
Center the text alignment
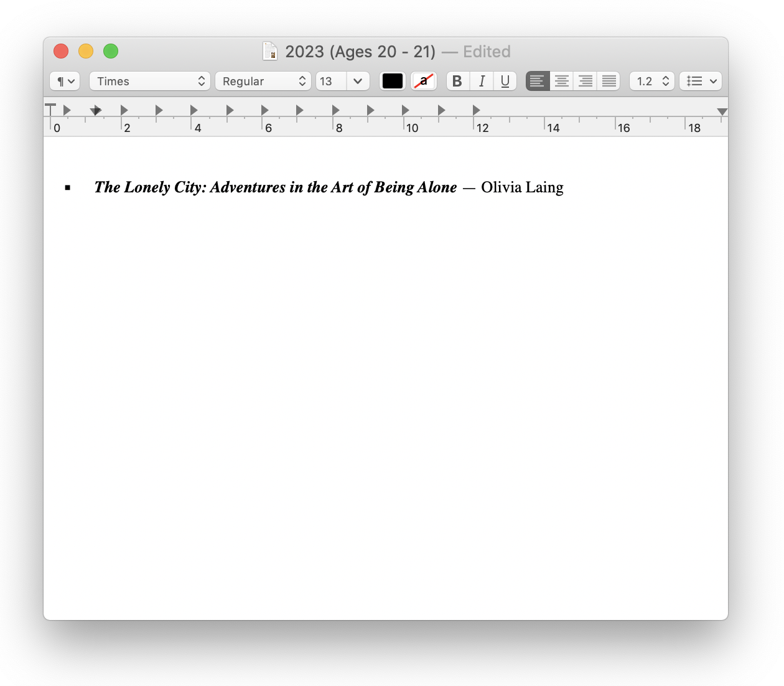[561, 82]
